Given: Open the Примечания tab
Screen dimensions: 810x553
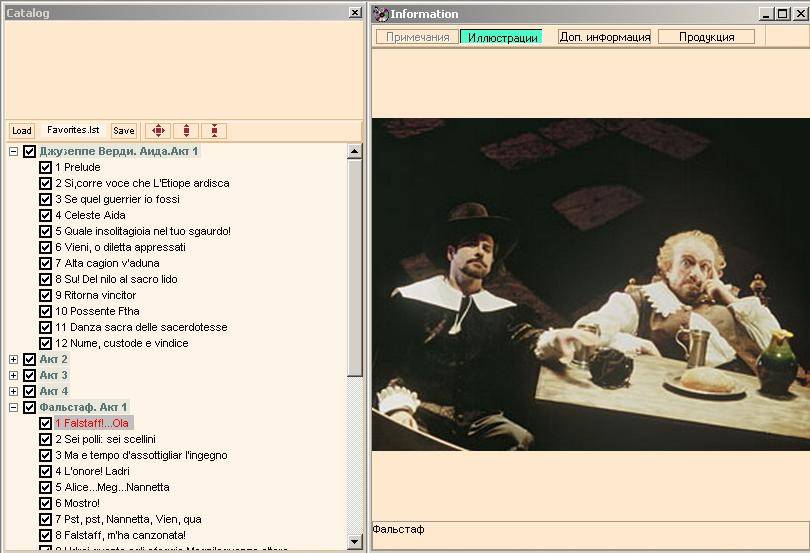Looking at the screenshot, I should point(417,37).
